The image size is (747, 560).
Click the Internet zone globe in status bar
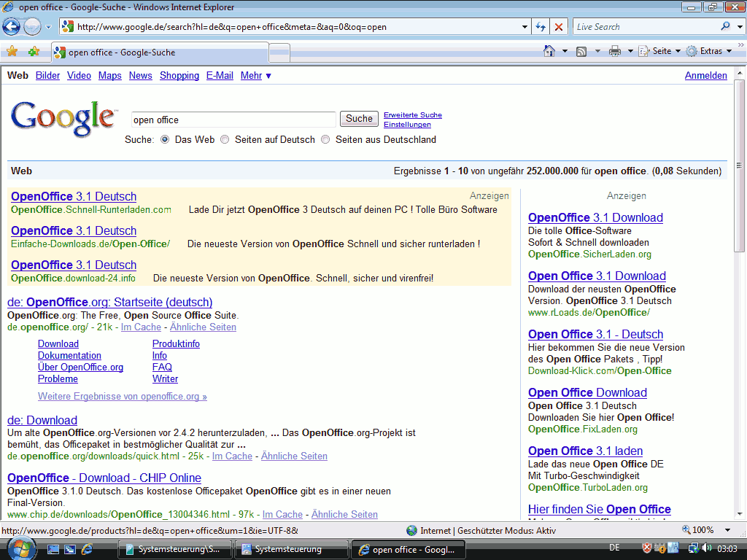[x=411, y=531]
